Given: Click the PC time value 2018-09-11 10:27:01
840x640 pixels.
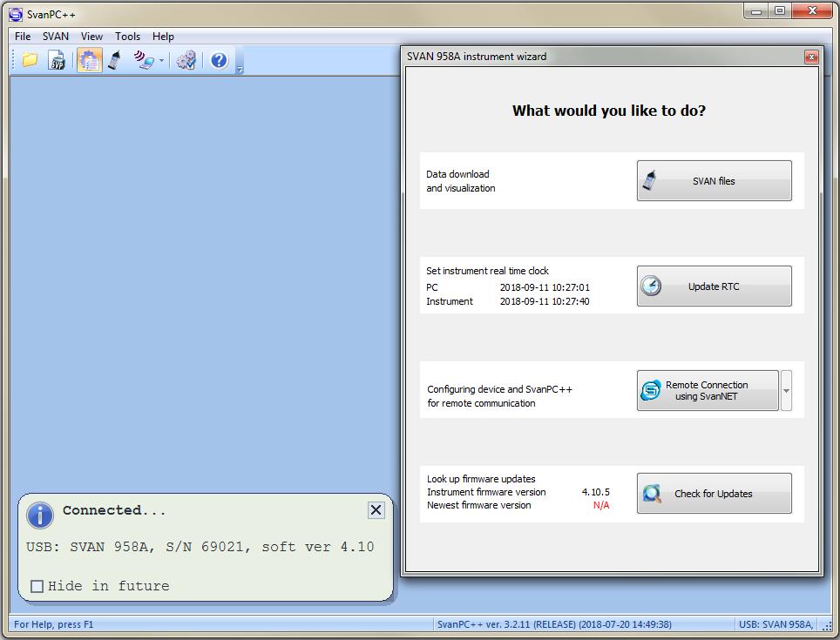Looking at the screenshot, I should pyautogui.click(x=545, y=287).
